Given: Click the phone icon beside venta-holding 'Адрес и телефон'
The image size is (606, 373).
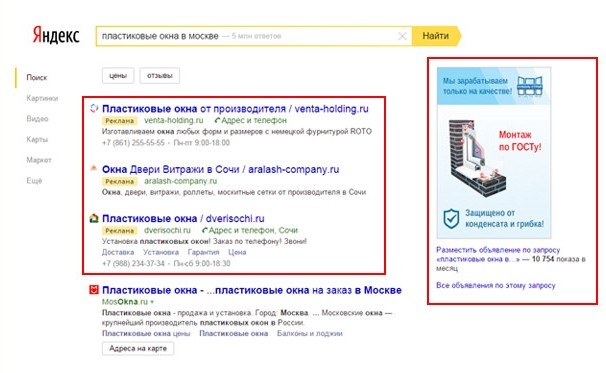Looking at the screenshot, I should click(218, 121).
